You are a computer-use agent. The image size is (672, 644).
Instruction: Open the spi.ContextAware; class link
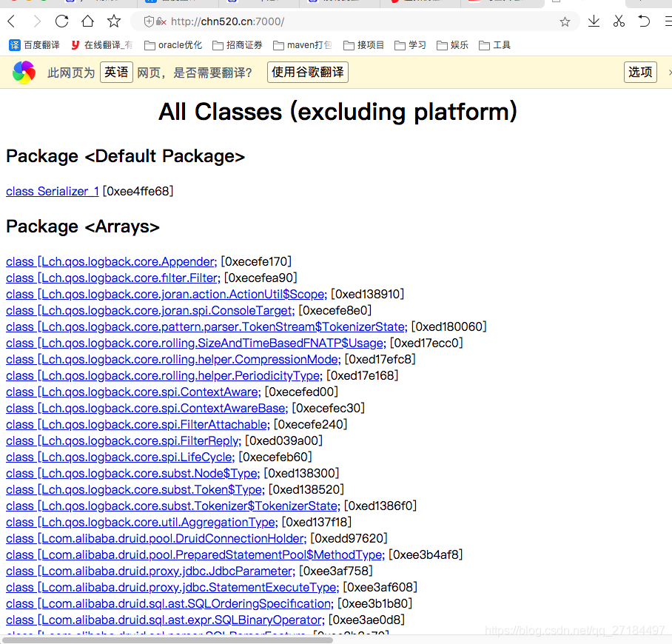pos(133,392)
